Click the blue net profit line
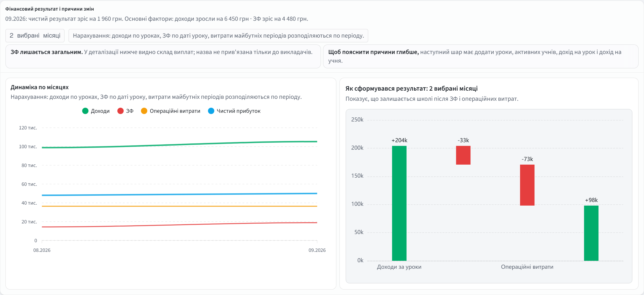644x295 pixels. pos(180,194)
